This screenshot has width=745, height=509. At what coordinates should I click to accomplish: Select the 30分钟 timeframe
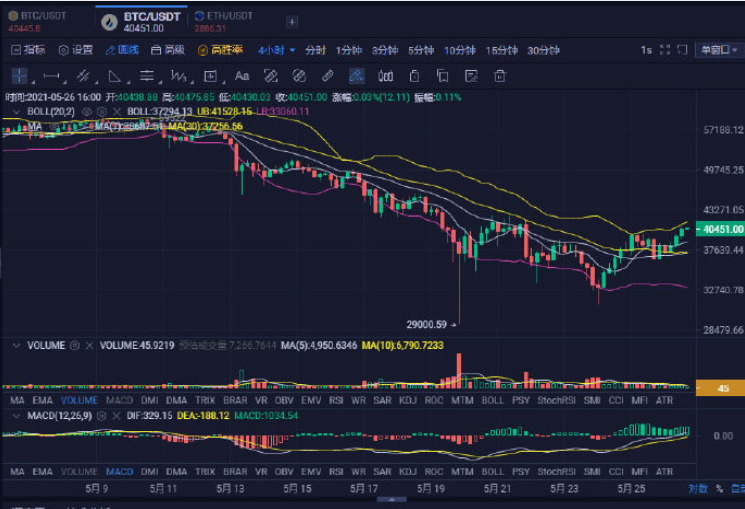point(543,50)
